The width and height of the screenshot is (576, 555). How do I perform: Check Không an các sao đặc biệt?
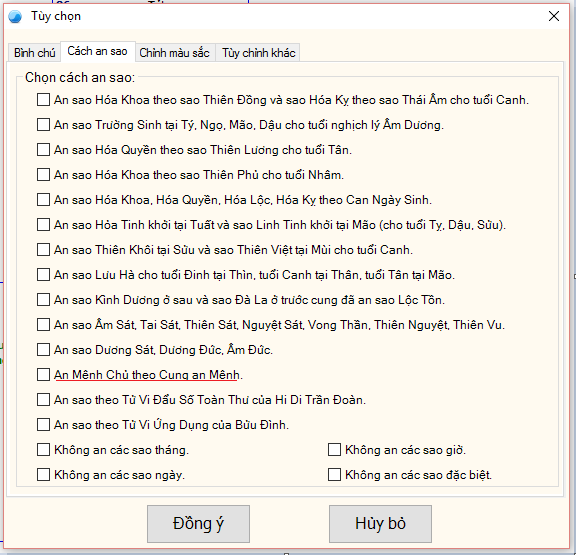334,475
